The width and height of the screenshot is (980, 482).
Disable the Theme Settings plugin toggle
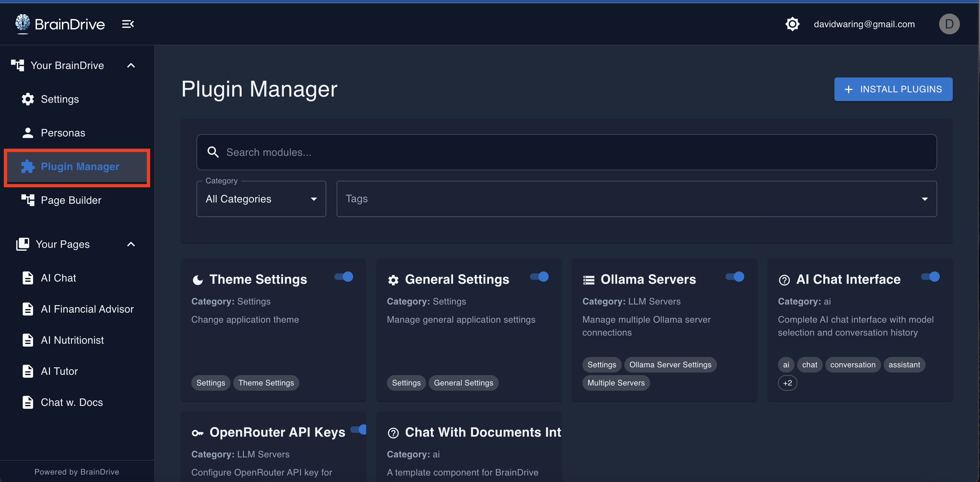pyautogui.click(x=344, y=277)
